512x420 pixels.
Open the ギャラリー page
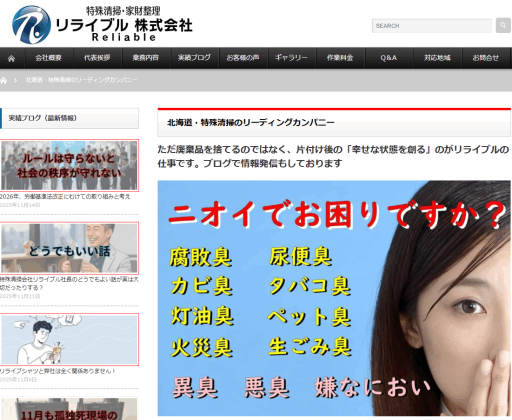(291, 58)
